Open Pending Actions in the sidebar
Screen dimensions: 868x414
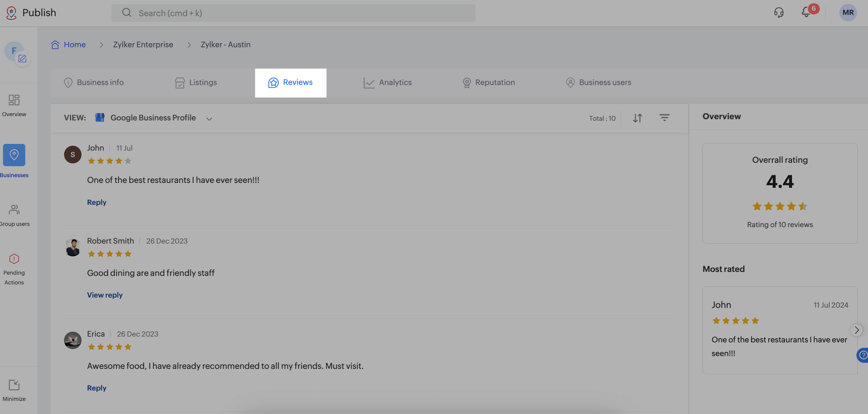coord(14,269)
